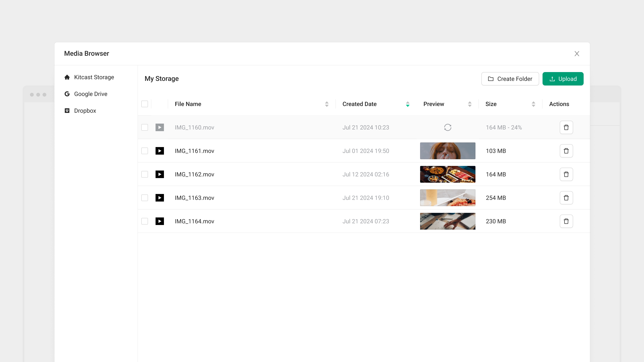644x362 pixels.
Task: Remove IMG_1162.mov using trash icon
Action: click(566, 174)
